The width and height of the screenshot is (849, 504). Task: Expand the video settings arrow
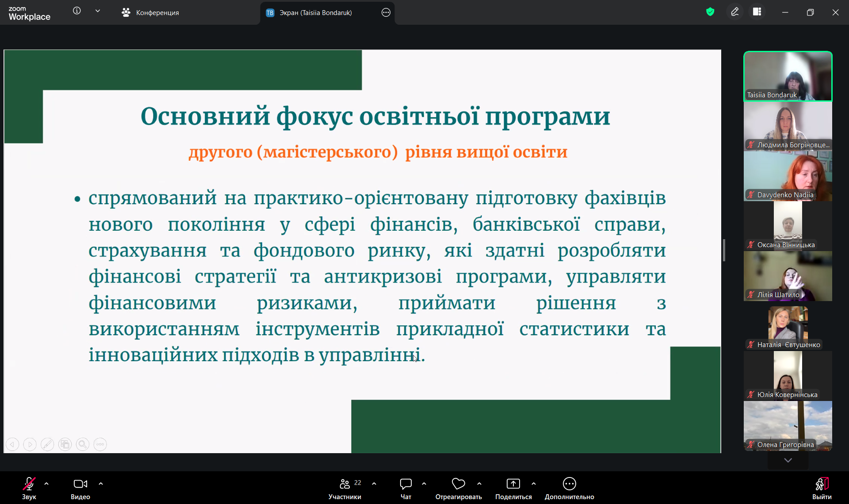(x=101, y=484)
